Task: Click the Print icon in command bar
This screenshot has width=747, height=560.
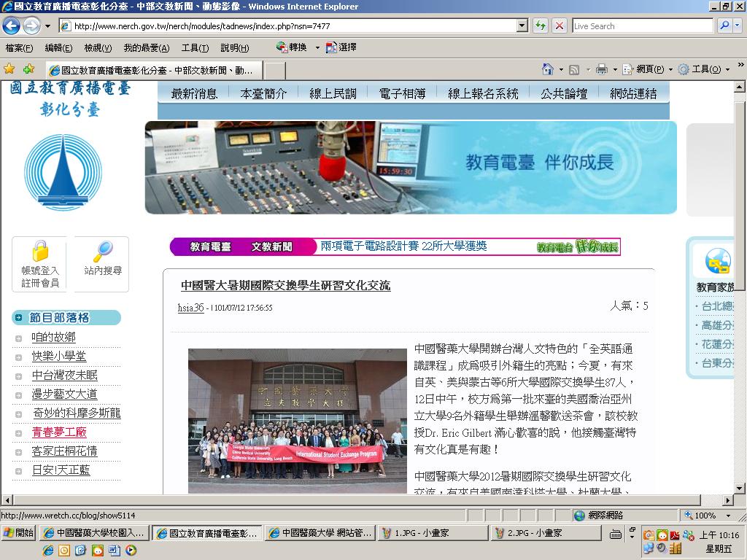Action: [602, 69]
